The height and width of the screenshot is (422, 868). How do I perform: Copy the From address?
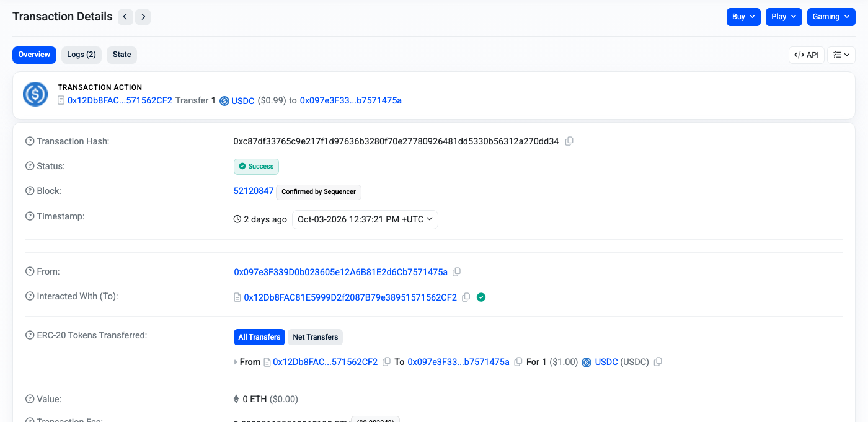[x=457, y=271]
